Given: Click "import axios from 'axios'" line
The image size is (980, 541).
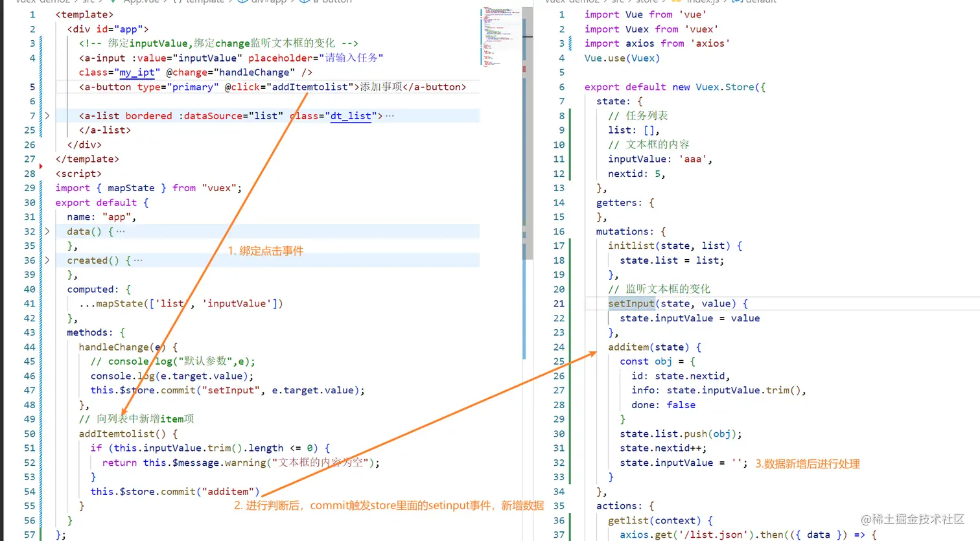Looking at the screenshot, I should point(657,43).
